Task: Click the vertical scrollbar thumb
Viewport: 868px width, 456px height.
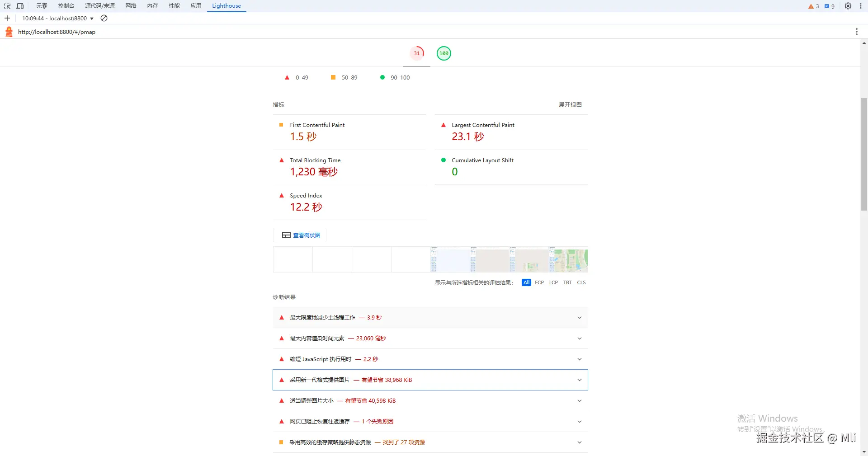Action: click(864, 154)
